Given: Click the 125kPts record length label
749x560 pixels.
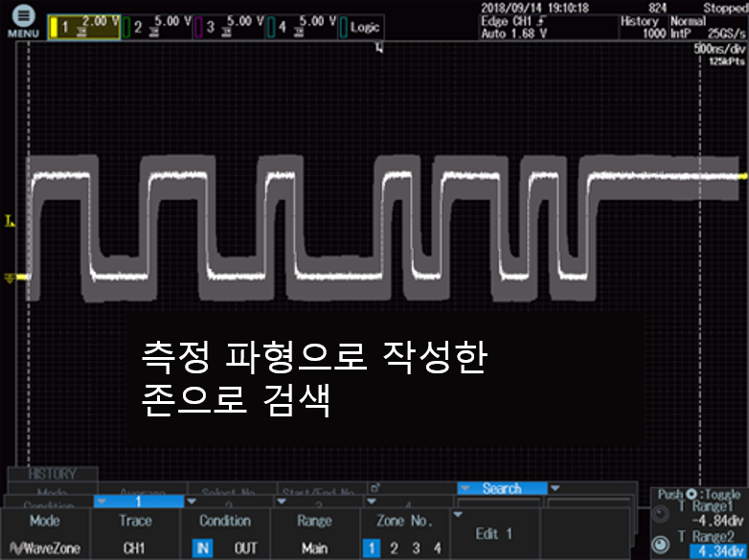Looking at the screenshot, I should pyautogui.click(x=726, y=61).
